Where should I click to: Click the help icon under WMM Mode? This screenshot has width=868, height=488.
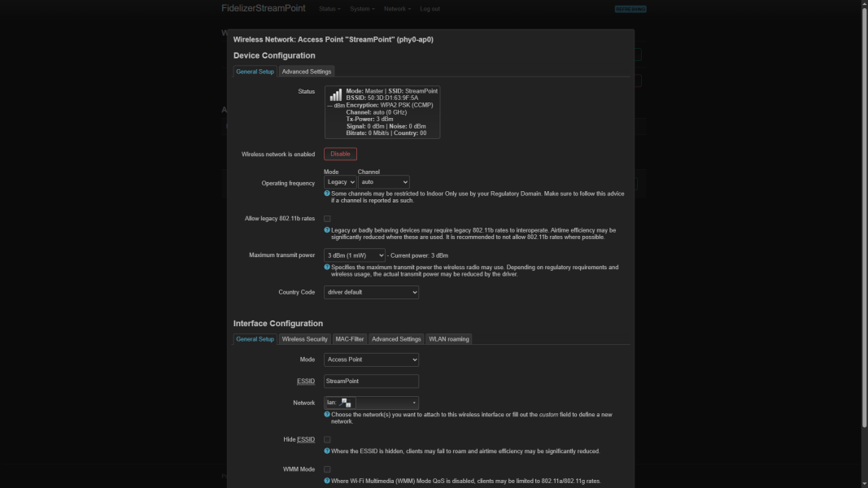327,481
